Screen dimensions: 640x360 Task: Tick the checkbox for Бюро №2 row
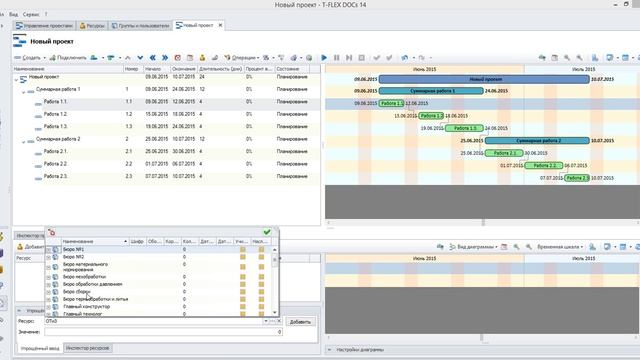[x=49, y=257]
